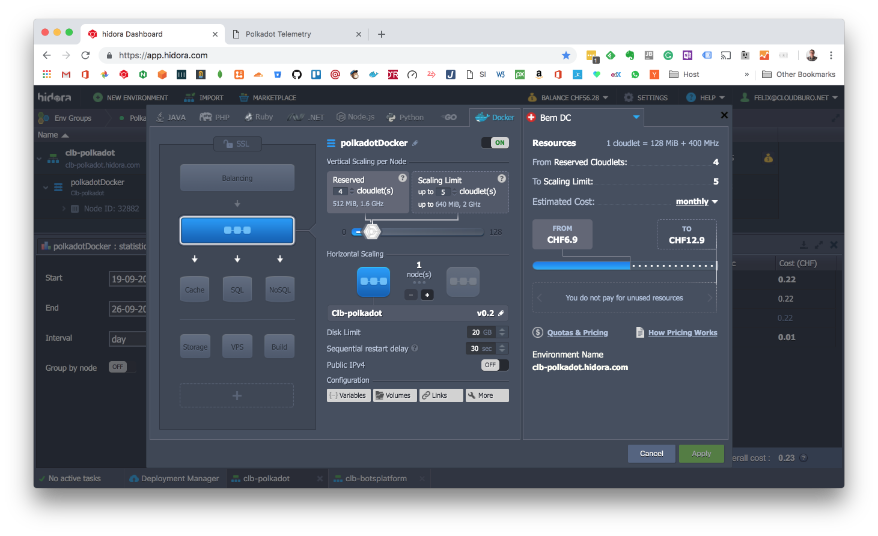Click the Build node block

click(279, 347)
